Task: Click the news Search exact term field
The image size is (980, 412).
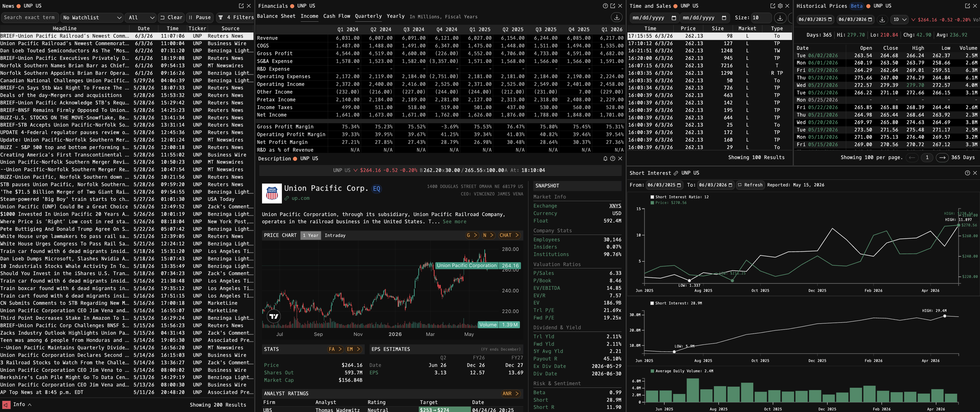Action: click(30, 18)
